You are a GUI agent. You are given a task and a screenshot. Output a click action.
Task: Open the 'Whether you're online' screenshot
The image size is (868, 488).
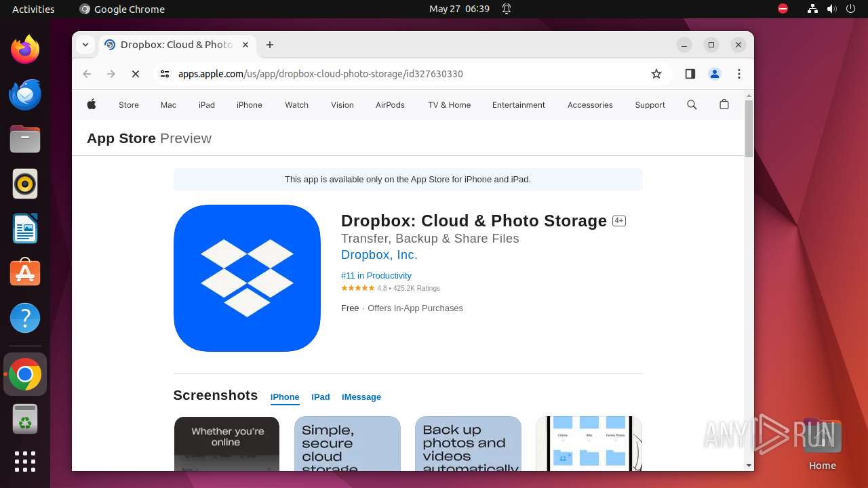tap(226, 444)
